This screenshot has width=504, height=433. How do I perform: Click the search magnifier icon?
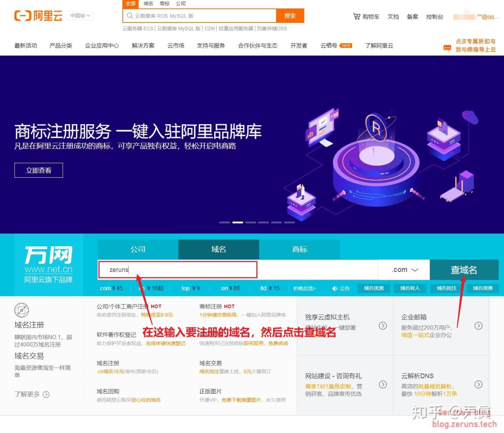coord(130,16)
